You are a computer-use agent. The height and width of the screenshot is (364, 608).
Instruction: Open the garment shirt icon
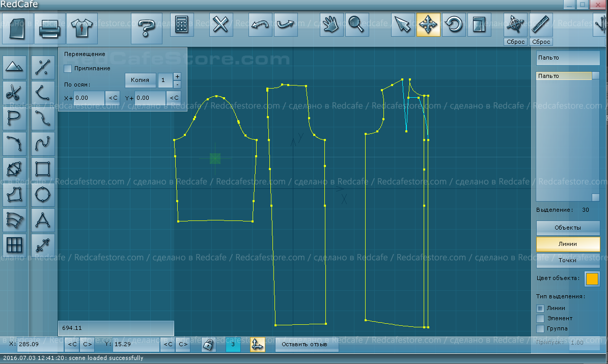82,28
